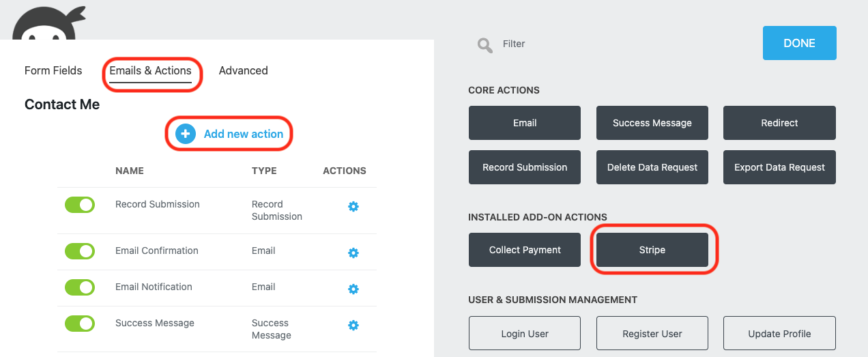Image resolution: width=868 pixels, height=357 pixels.
Task: Open settings gear for Email Notification row
Action: pos(353,289)
